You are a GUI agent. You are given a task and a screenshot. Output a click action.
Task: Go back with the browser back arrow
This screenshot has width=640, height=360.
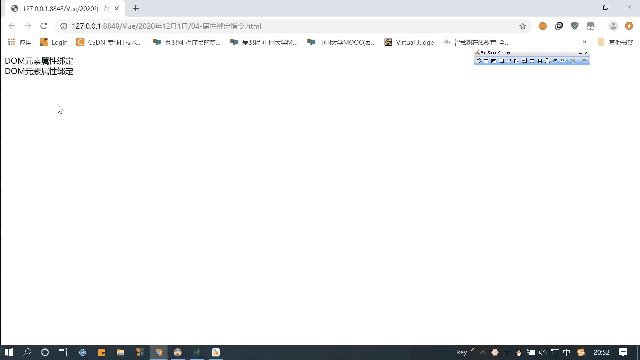click(x=11, y=26)
